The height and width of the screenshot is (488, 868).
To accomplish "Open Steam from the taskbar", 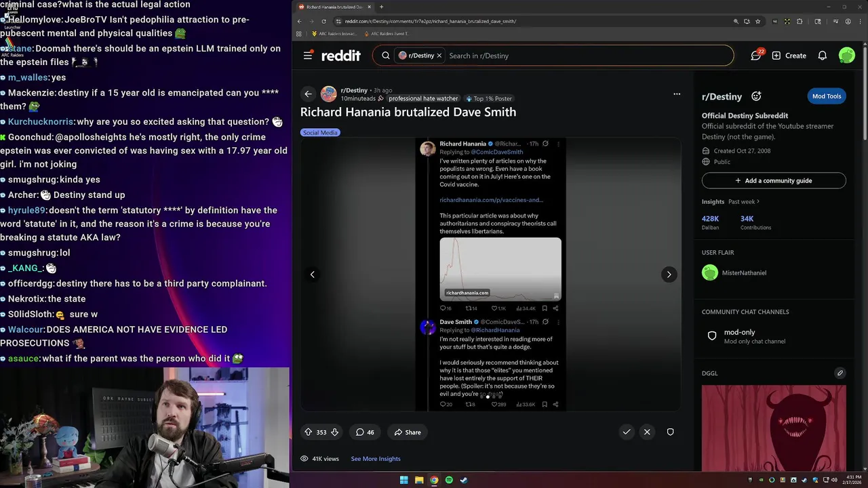I will pyautogui.click(x=464, y=480).
